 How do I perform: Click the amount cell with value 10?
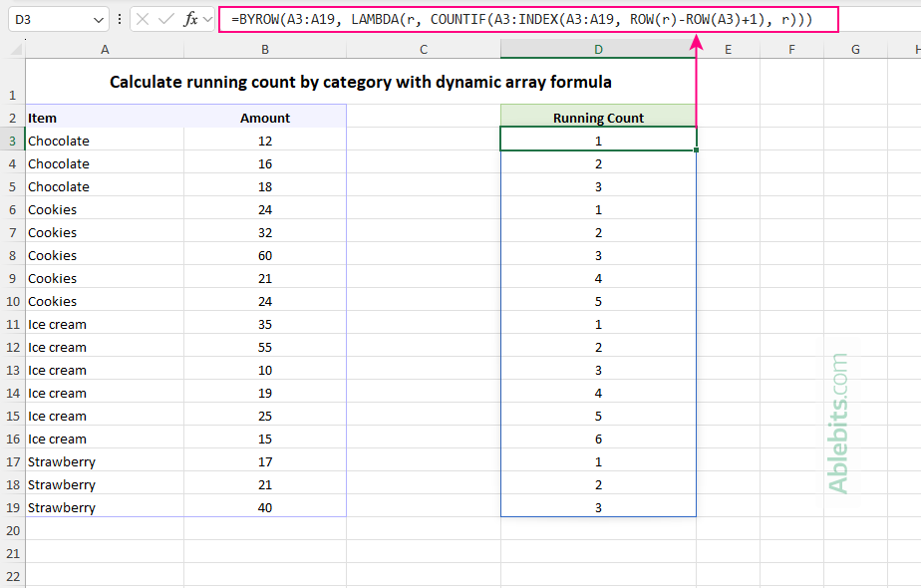pos(265,370)
